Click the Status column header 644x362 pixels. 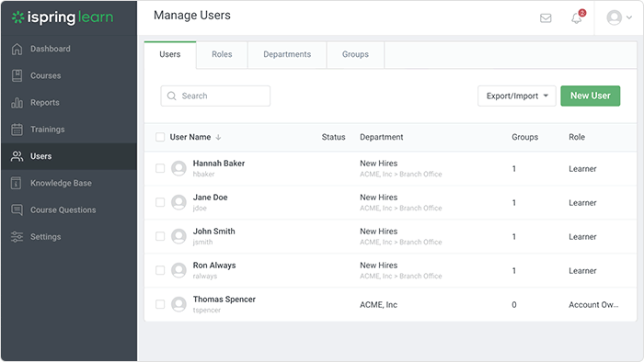coord(333,137)
